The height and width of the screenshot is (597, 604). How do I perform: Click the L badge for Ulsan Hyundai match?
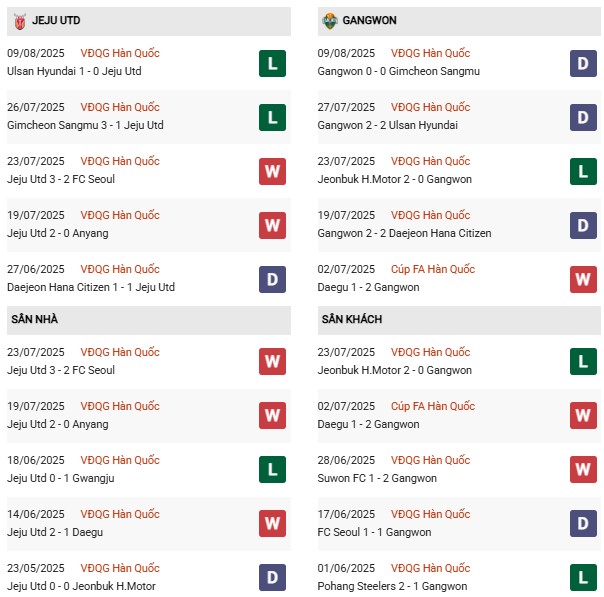point(272,63)
